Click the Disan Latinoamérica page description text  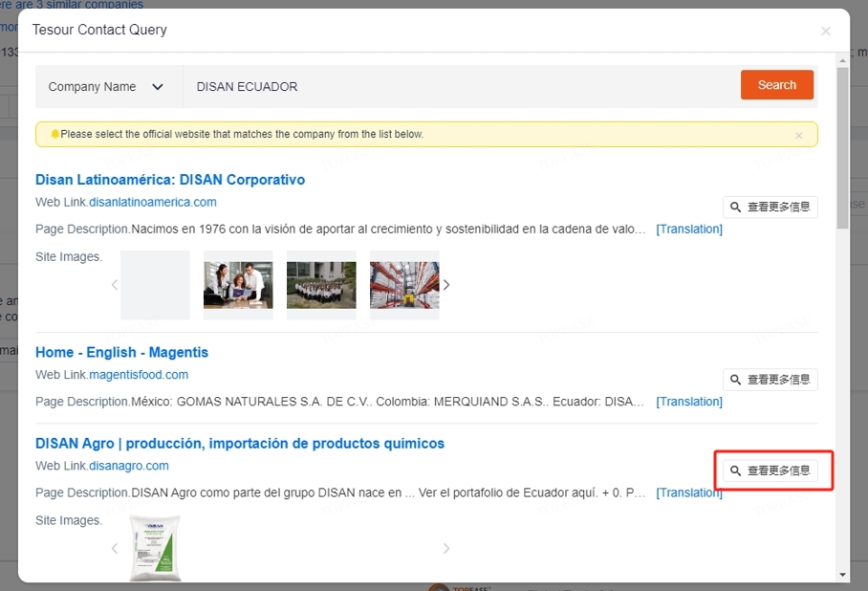pyautogui.click(x=388, y=229)
